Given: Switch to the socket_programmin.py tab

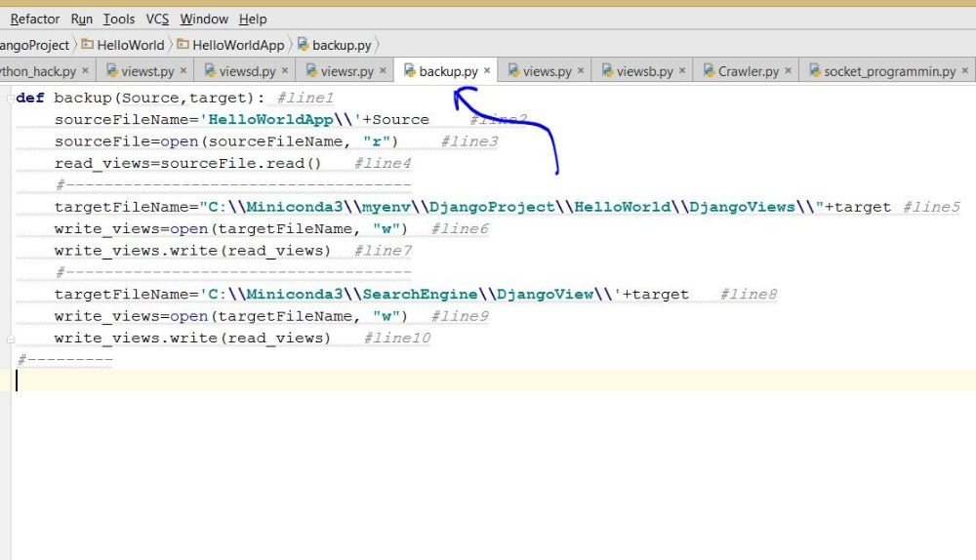Looking at the screenshot, I should click(887, 71).
